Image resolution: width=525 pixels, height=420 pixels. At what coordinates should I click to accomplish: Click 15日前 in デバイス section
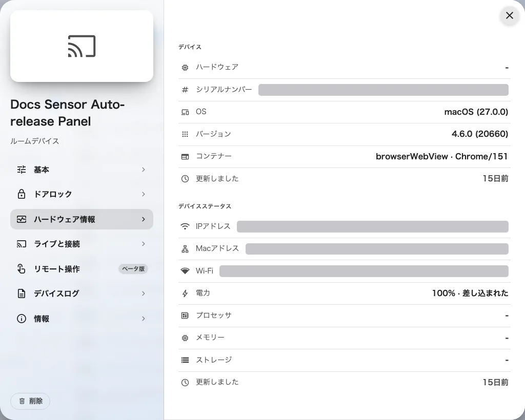(496, 179)
